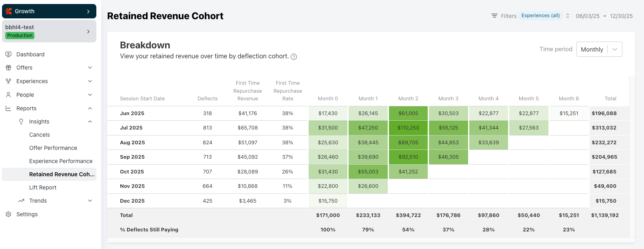Click the Experiences icon in sidebar
Viewport: 644px width, 249px height.
point(8,81)
